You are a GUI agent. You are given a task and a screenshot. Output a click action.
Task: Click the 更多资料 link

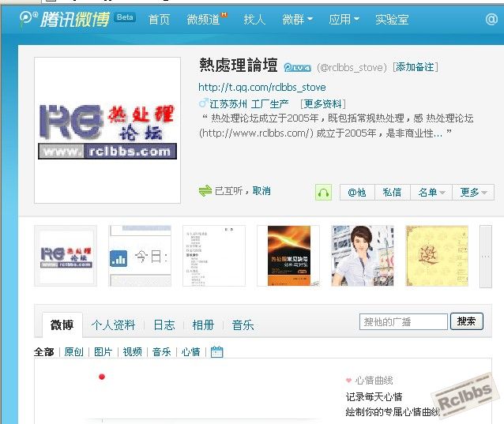tap(323, 103)
